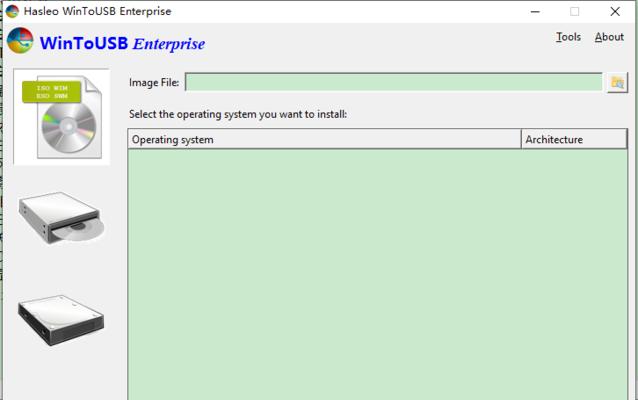Click the WinToUSB globe logo in the header
Screen dimensions: 638x400
click(x=20, y=41)
